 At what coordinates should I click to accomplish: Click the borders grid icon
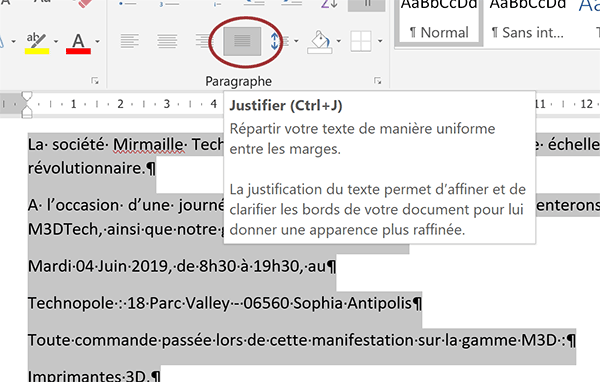[361, 41]
